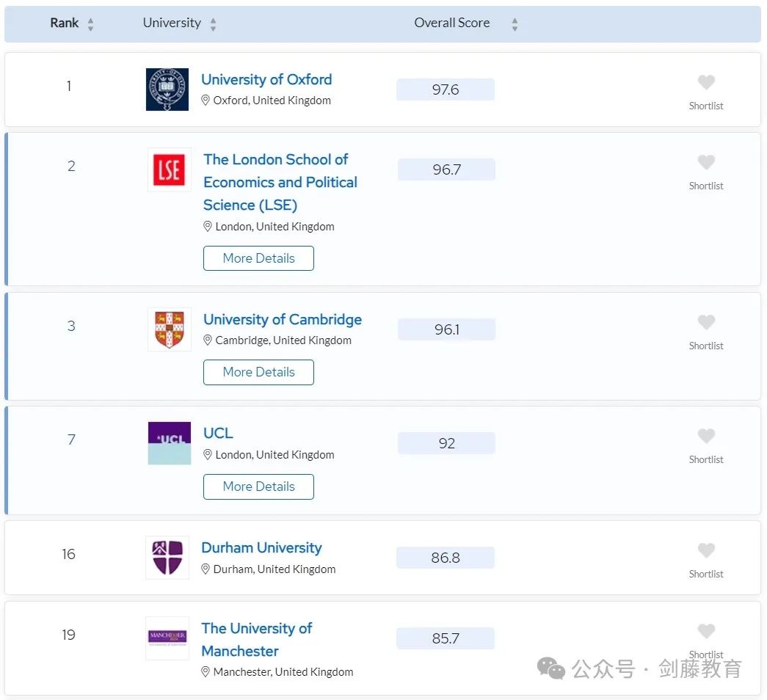This screenshot has height=700, width=767.
Task: Click location pin beside LSE's London address
Action: 208,227
